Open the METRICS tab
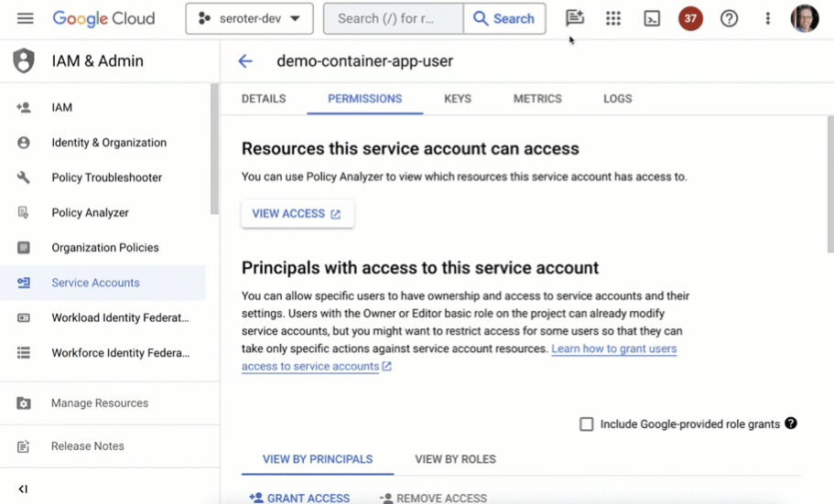 [x=537, y=99]
